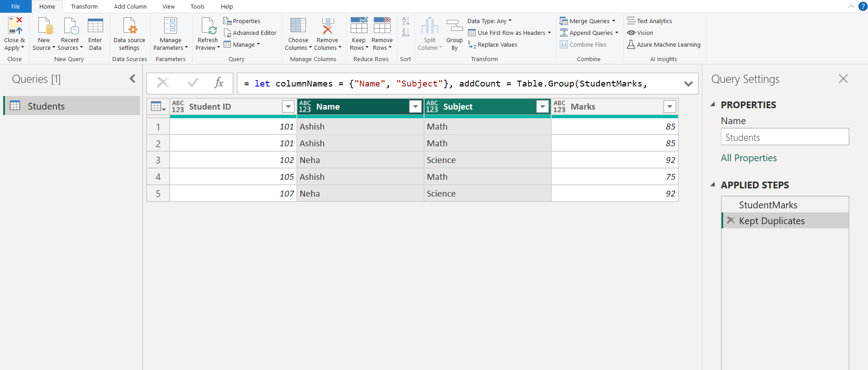Viewport: 868px width, 370px height.
Task: Open the Name column filter dropdown
Action: [x=415, y=106]
